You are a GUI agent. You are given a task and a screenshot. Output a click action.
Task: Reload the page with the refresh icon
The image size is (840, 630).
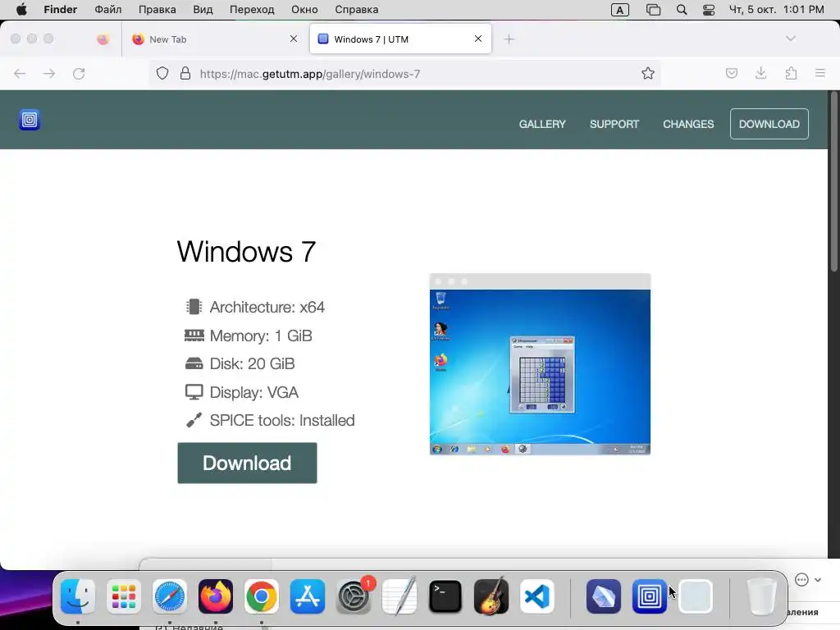79,74
